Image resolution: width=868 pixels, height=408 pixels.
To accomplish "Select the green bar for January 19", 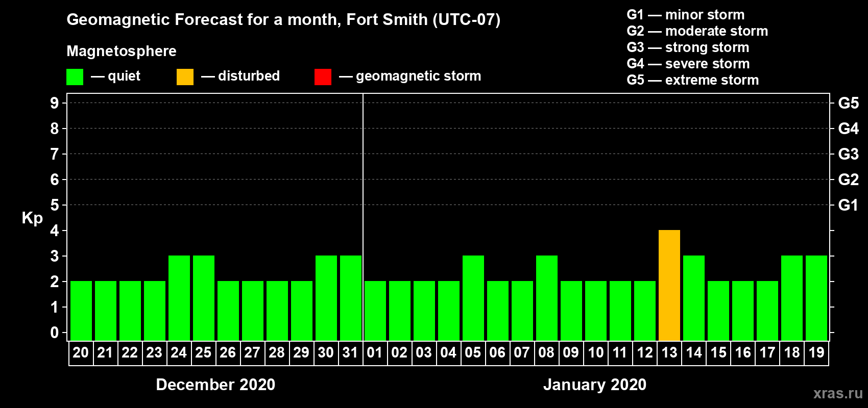I will (816, 298).
